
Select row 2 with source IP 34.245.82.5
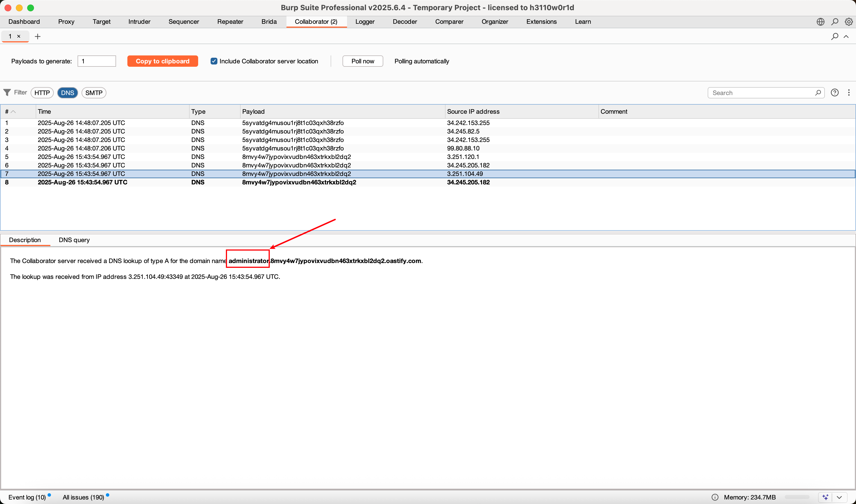(x=428, y=132)
